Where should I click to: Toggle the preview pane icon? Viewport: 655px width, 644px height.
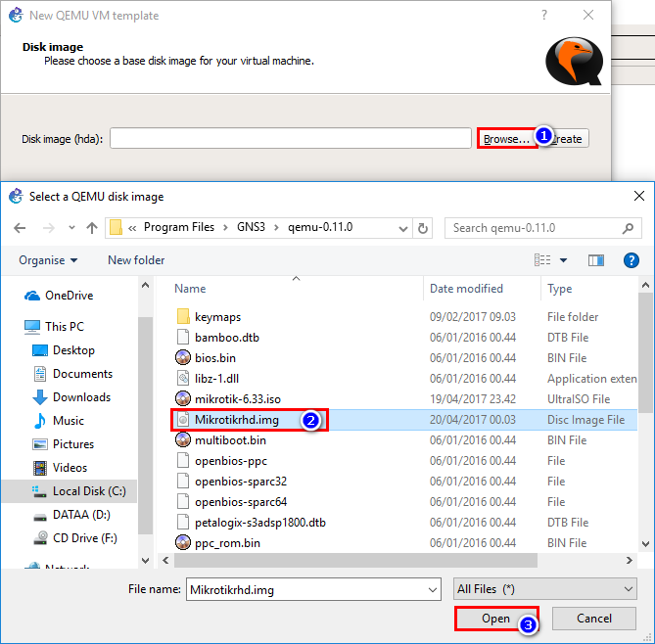tap(596, 260)
